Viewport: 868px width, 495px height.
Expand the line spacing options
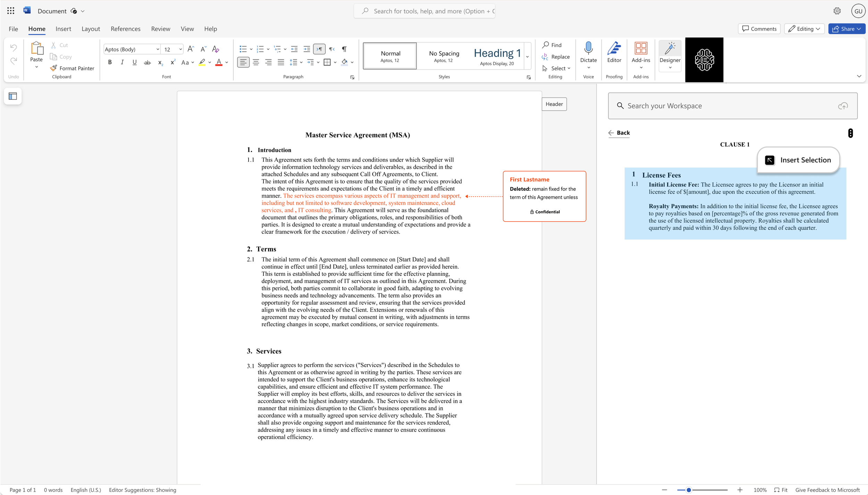(301, 62)
